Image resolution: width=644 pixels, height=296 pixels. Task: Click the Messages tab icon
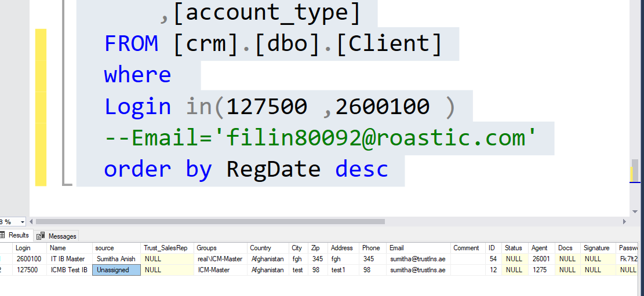point(41,236)
